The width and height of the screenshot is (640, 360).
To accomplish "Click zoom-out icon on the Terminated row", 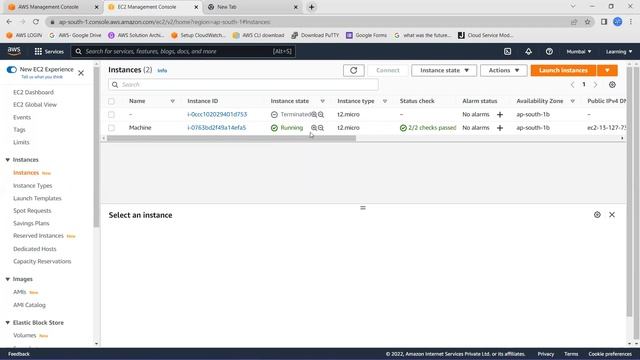I will tap(321, 115).
